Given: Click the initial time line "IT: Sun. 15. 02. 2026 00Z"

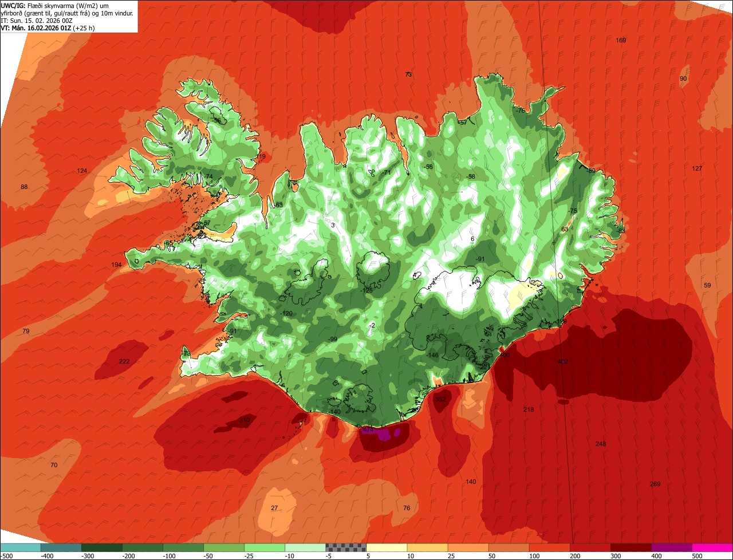Looking at the screenshot, I should point(36,20).
